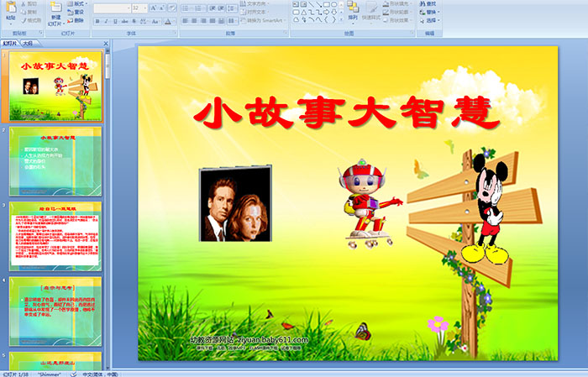Select the arrow line shape

coord(319,4)
